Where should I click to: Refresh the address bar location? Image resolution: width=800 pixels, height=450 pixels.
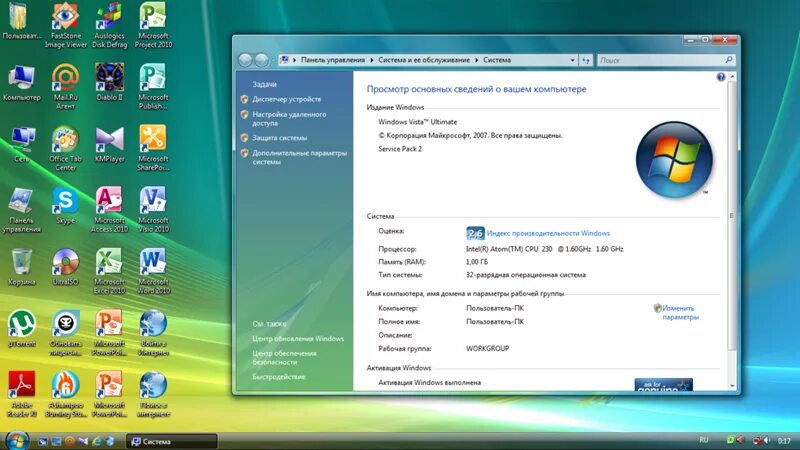[x=586, y=60]
